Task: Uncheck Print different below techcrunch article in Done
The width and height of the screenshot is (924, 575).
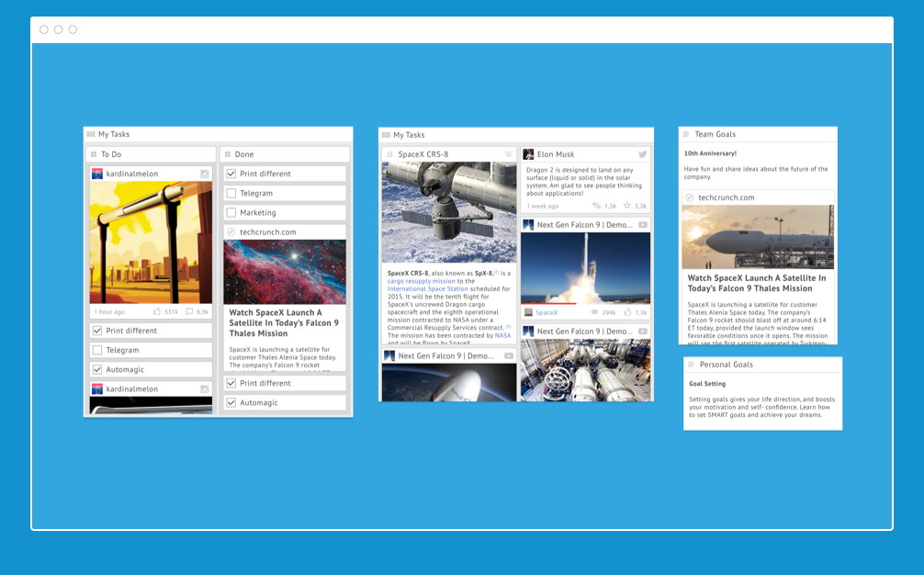Action: pos(231,383)
